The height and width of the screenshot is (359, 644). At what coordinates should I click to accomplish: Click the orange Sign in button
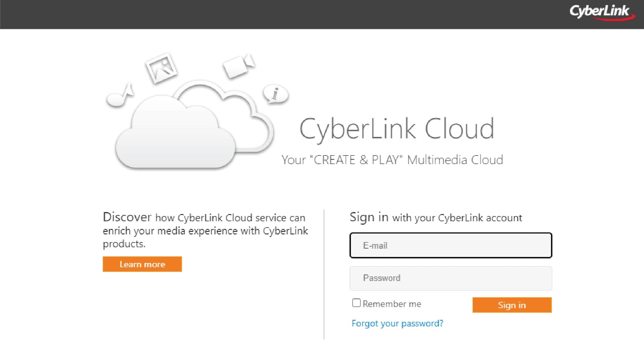coord(512,305)
